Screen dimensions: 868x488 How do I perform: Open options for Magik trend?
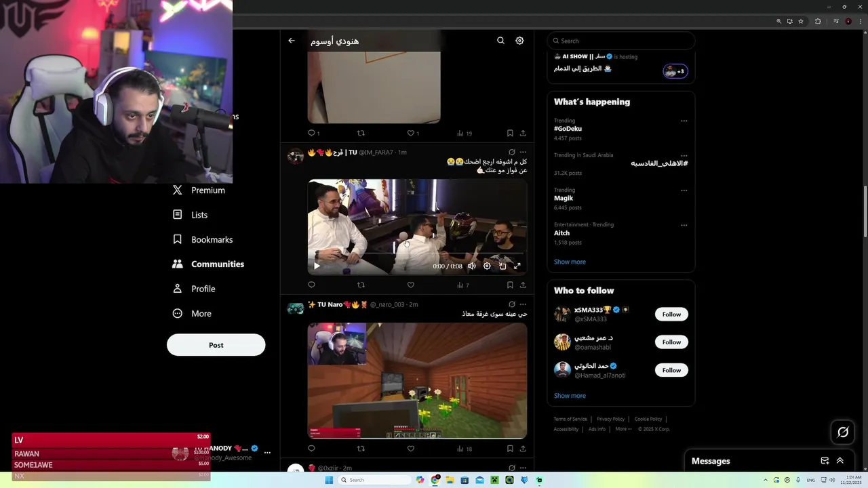pos(684,190)
